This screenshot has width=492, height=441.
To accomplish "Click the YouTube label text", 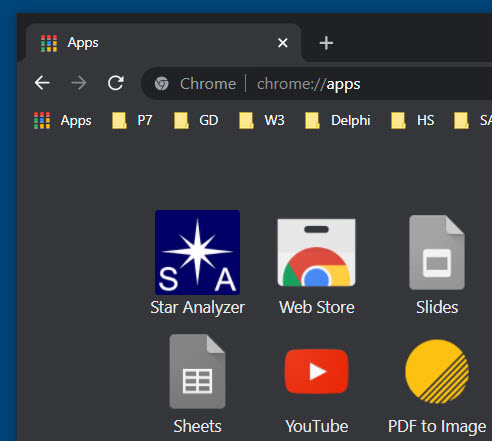I will (317, 426).
